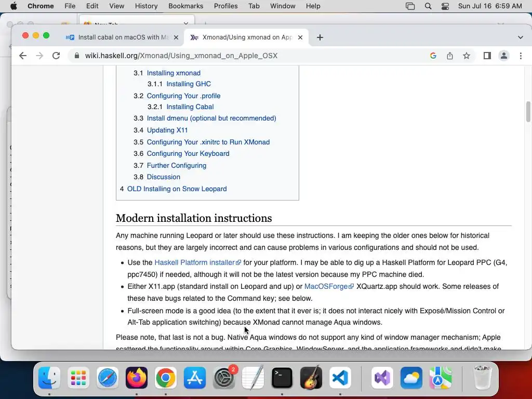Share this page via share icon
Viewport: 532px width, 399px height.
tap(450, 56)
